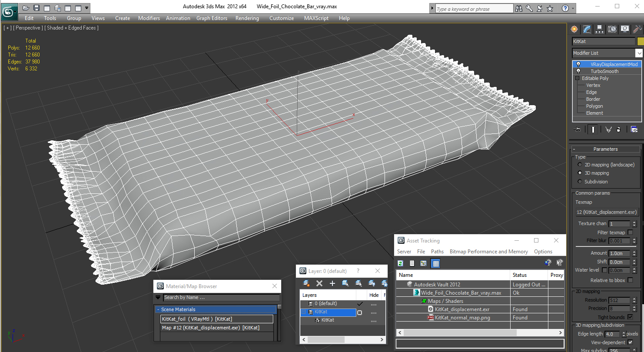Toggle Show End Result icon

[x=593, y=129]
